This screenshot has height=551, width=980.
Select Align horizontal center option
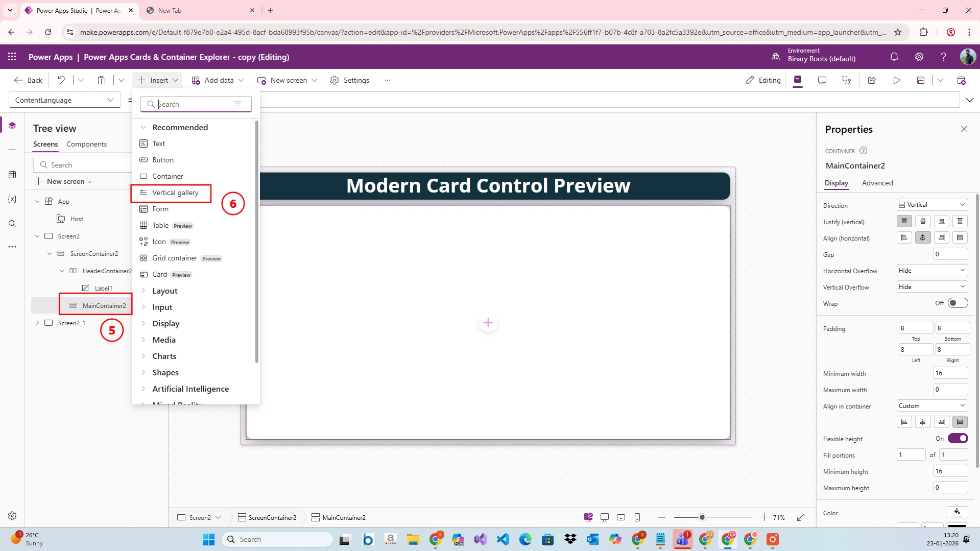[x=923, y=237]
